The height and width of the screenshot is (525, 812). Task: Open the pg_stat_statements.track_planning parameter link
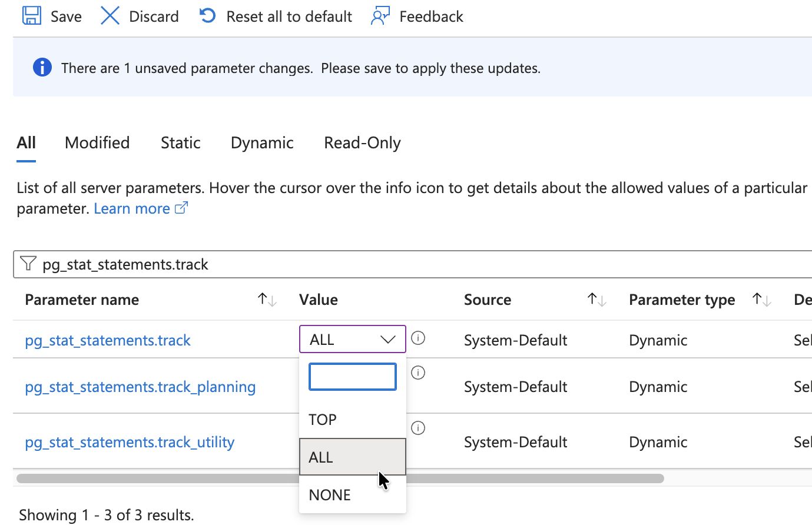(140, 387)
